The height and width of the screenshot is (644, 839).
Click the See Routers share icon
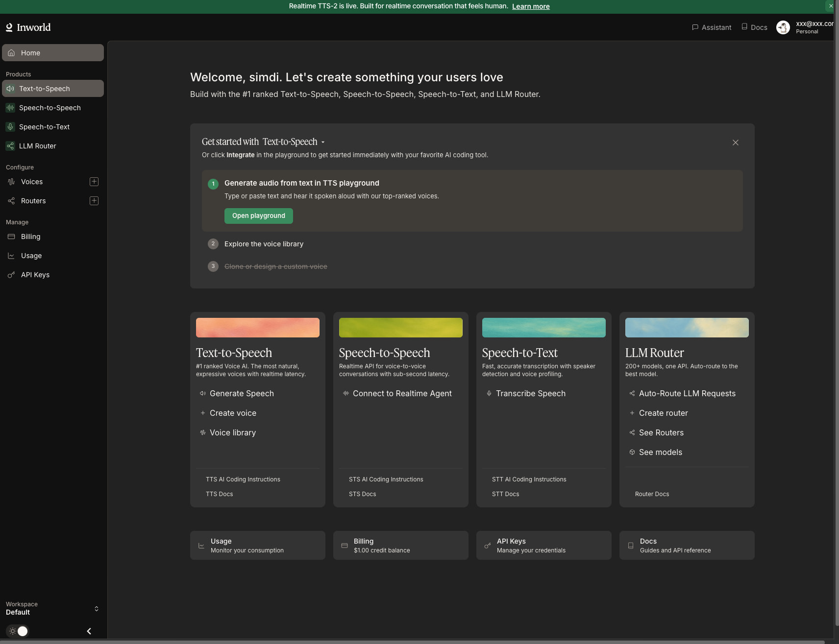point(632,432)
